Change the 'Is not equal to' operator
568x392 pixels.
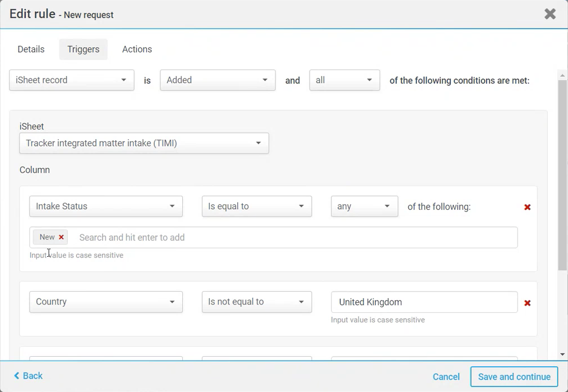point(257,302)
